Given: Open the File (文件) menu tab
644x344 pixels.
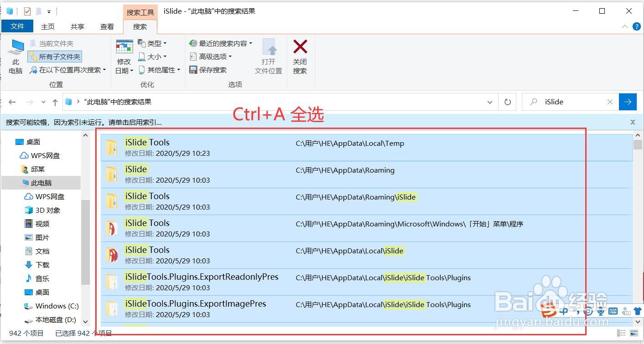Looking at the screenshot, I should tap(17, 26).
